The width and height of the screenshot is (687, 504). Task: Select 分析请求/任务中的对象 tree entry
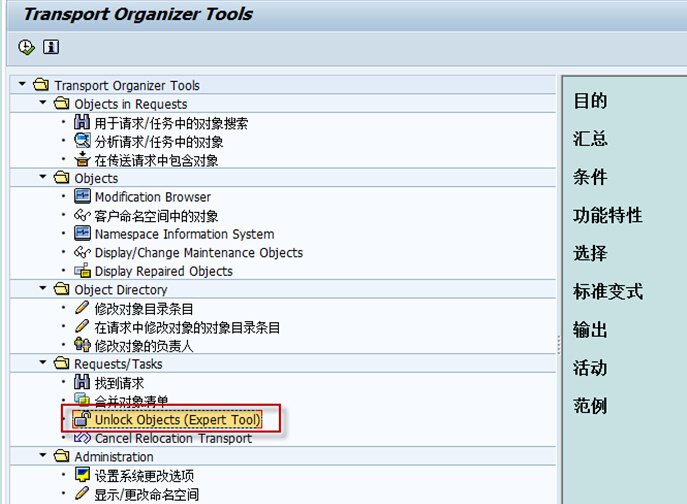click(x=159, y=142)
